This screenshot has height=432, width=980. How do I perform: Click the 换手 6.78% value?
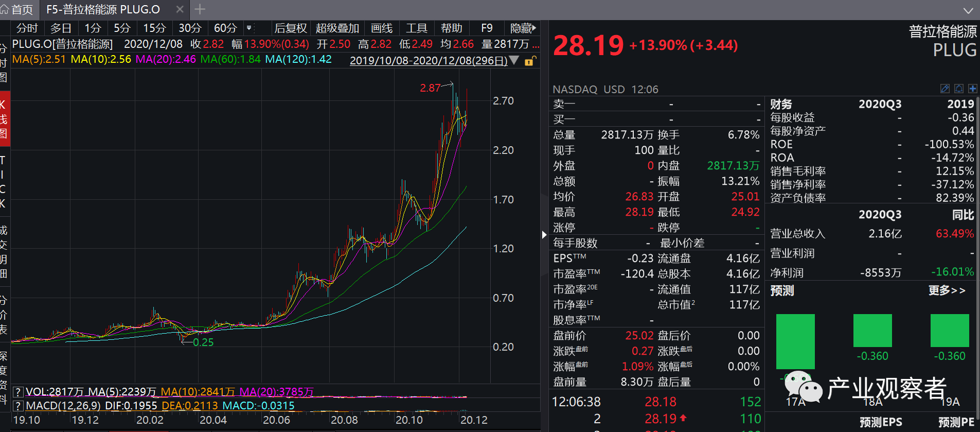point(743,135)
